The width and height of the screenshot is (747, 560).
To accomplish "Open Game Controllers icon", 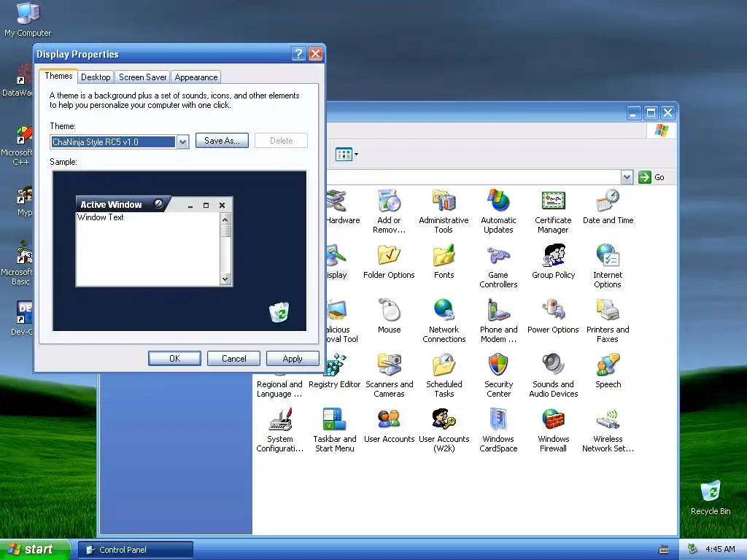I will [498, 256].
